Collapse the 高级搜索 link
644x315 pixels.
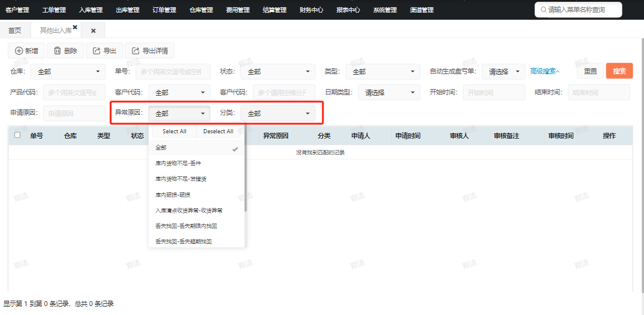pyautogui.click(x=545, y=72)
